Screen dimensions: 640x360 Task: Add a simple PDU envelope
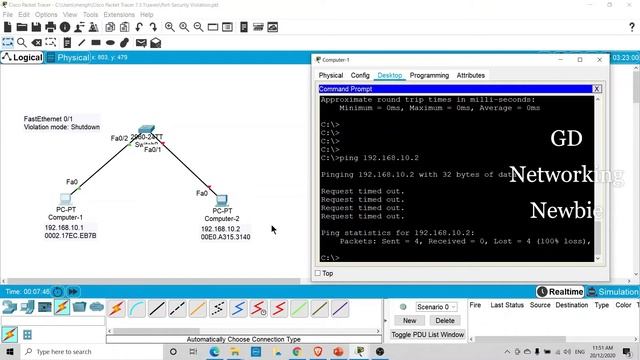[141, 42]
